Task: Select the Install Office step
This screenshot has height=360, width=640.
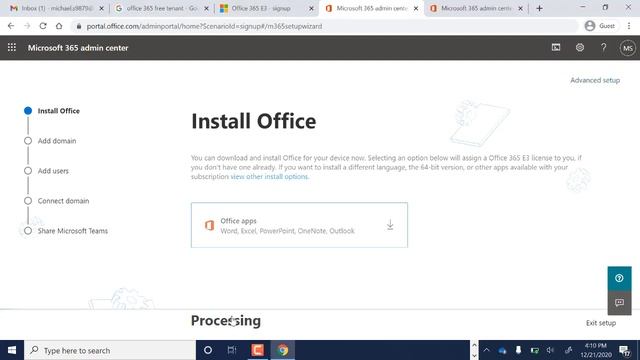Action: tap(58, 111)
